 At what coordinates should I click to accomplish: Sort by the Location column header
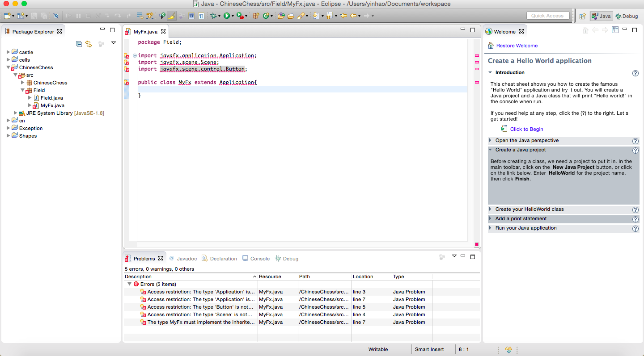372,276
